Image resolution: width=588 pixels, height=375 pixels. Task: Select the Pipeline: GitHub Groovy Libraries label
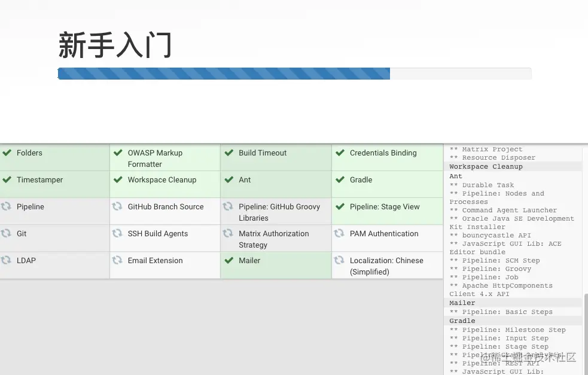coord(279,212)
